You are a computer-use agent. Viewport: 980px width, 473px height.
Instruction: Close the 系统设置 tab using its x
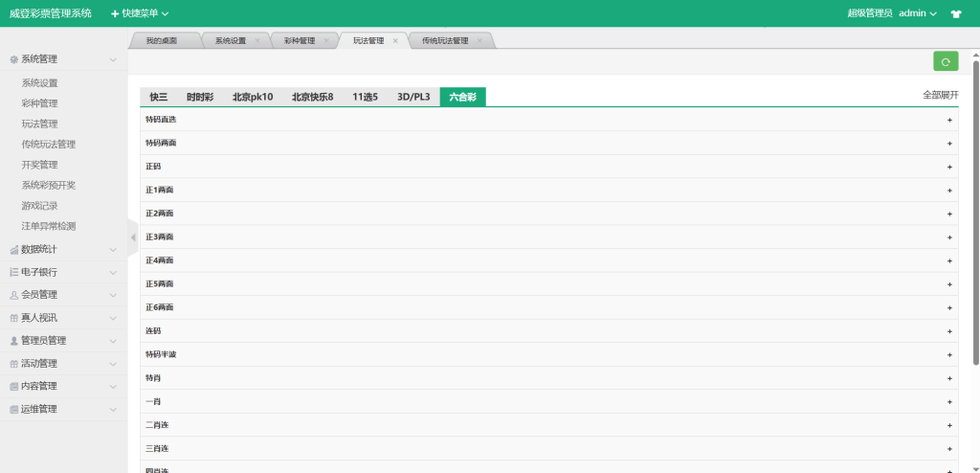click(257, 41)
